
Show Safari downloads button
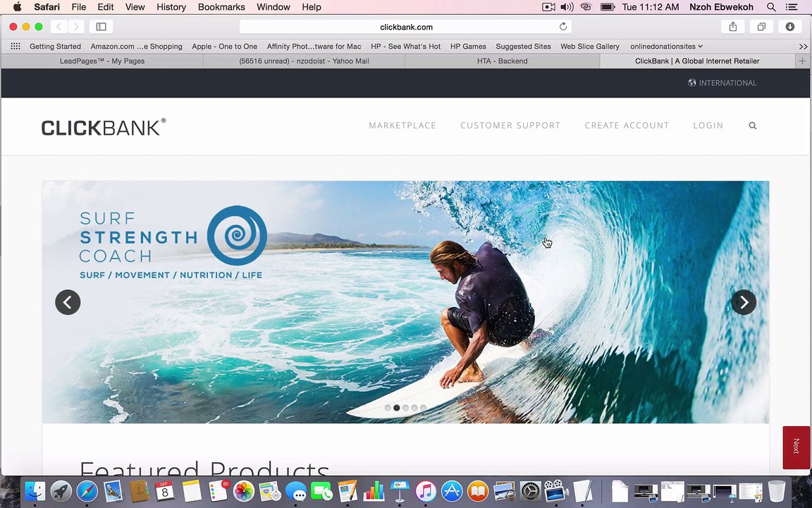(789, 26)
